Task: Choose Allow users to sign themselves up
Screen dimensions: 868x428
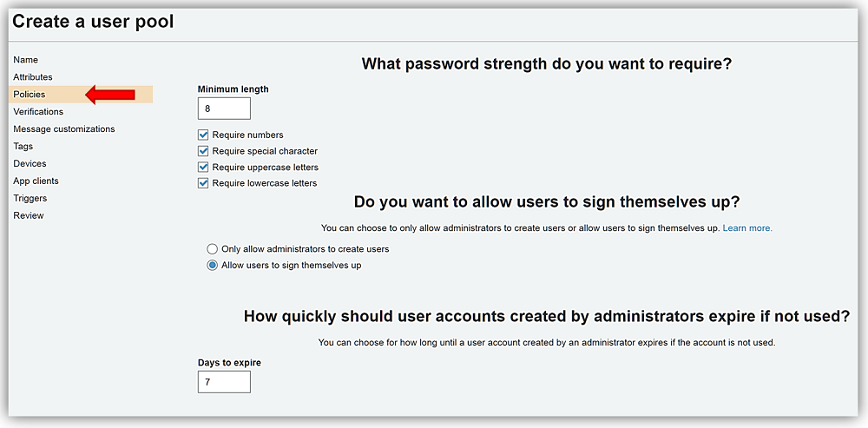Action: click(212, 266)
